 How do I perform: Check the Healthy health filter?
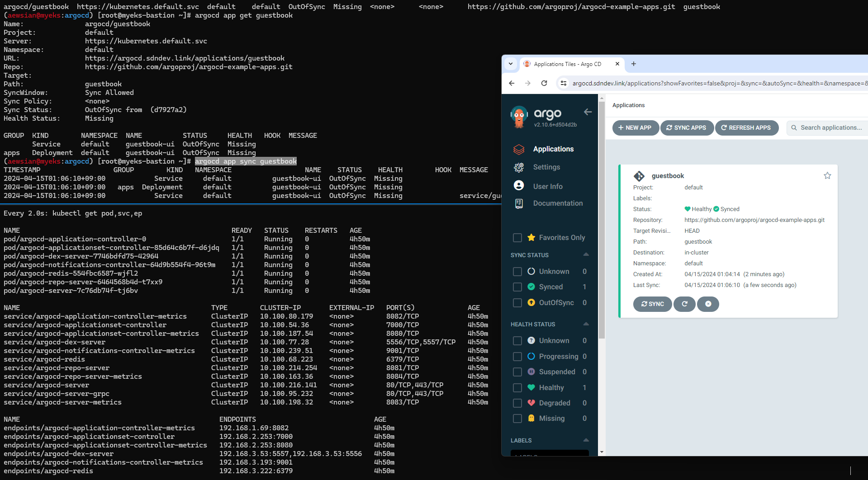pos(517,388)
